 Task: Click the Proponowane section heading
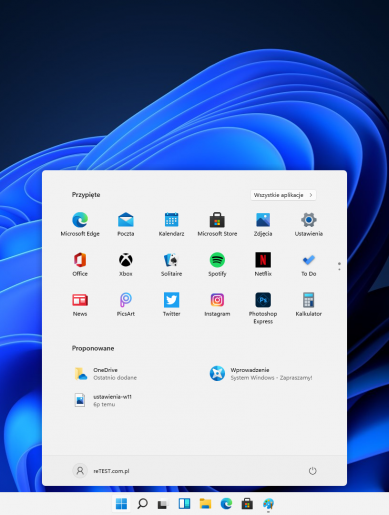(x=93, y=348)
